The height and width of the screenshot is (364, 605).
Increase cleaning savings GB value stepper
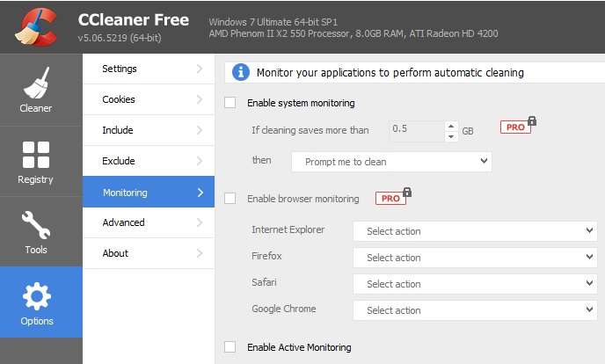point(451,126)
